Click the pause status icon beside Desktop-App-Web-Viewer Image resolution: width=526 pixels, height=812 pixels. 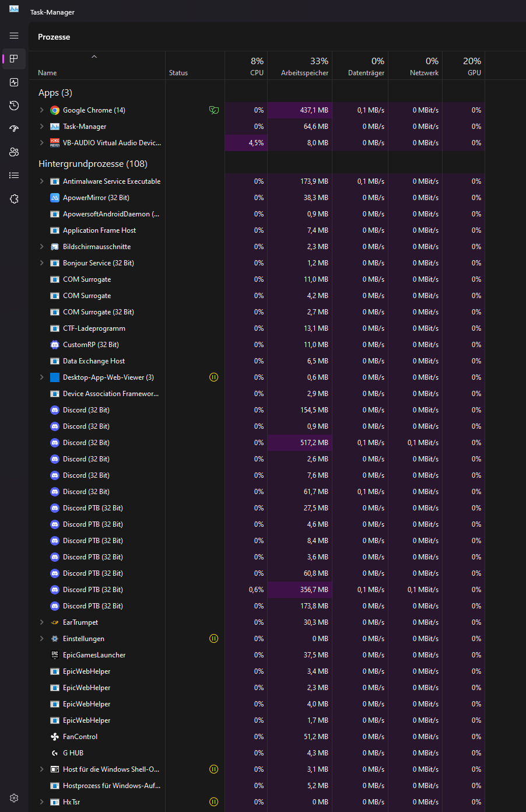(213, 377)
